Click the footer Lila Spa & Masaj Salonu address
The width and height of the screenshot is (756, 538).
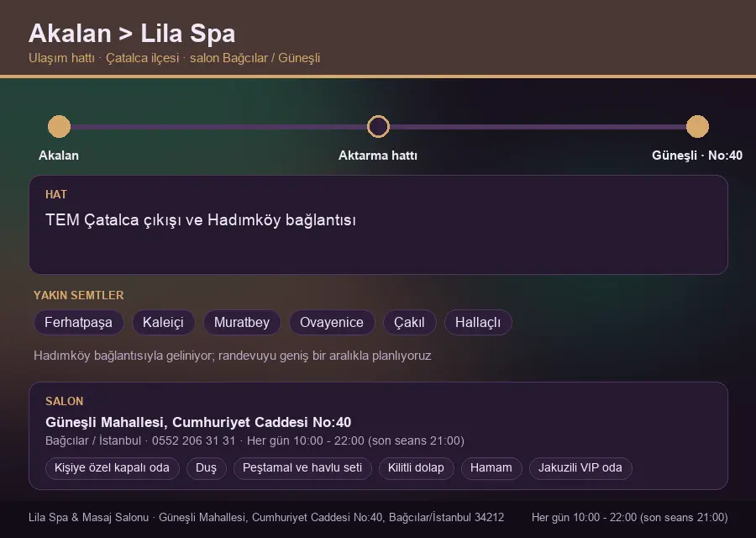266,517
